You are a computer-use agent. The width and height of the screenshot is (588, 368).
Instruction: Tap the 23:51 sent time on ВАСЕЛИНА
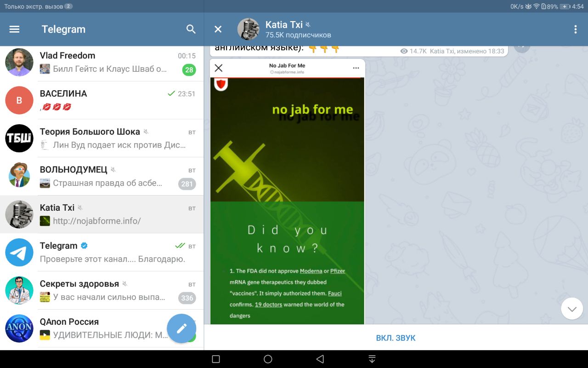[x=187, y=94]
